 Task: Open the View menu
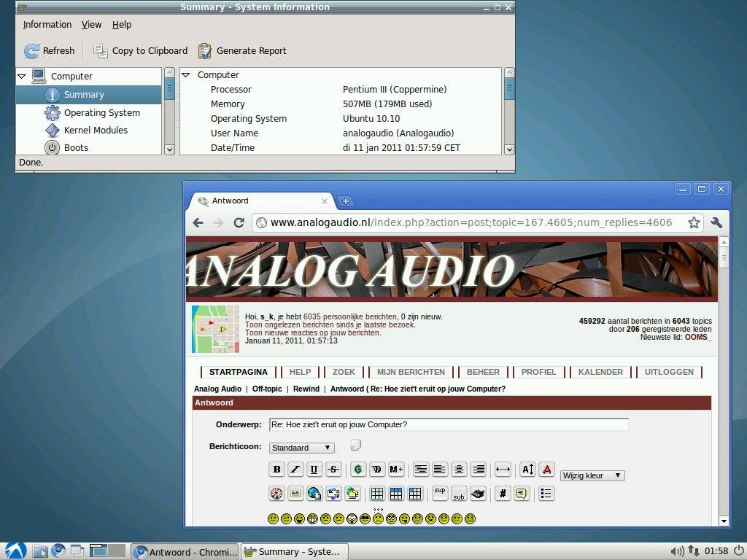[91, 25]
